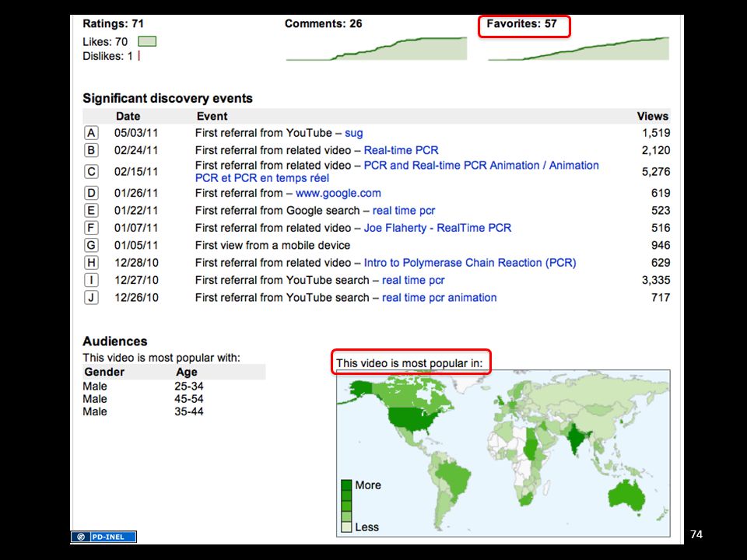Open the 'Real-time PCR' related video link

click(x=402, y=150)
